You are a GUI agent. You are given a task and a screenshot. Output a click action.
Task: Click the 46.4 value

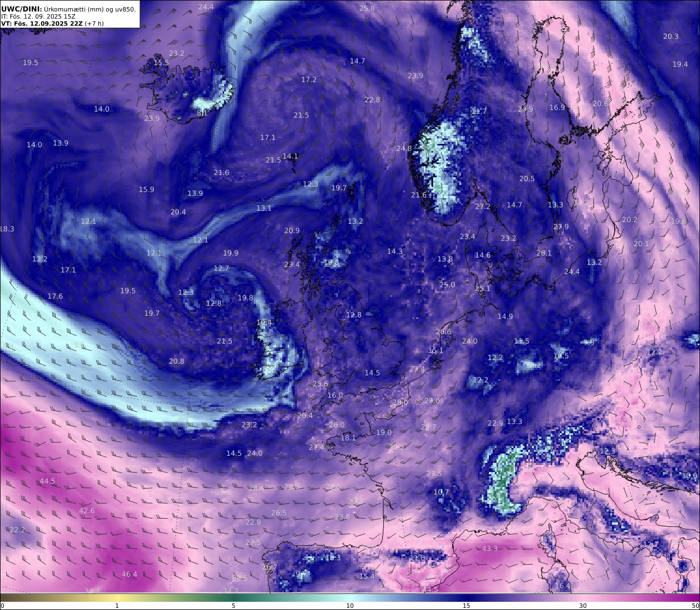130,574
